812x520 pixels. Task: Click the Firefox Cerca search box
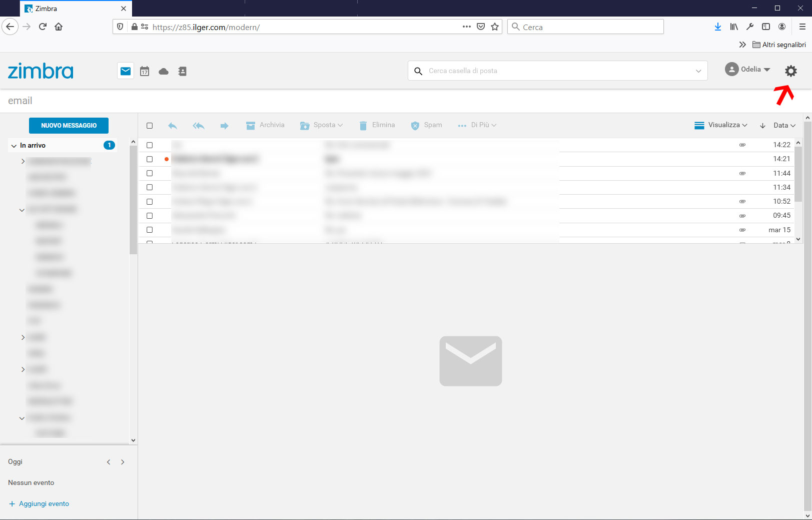(585, 27)
